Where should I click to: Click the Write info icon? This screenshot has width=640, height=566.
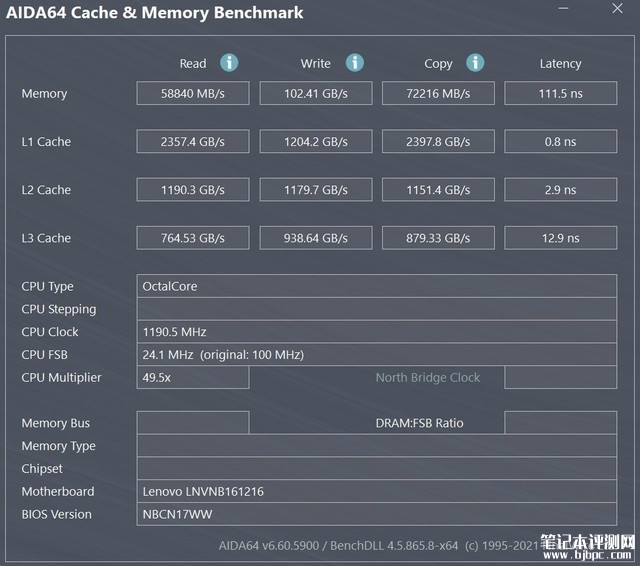click(x=355, y=63)
